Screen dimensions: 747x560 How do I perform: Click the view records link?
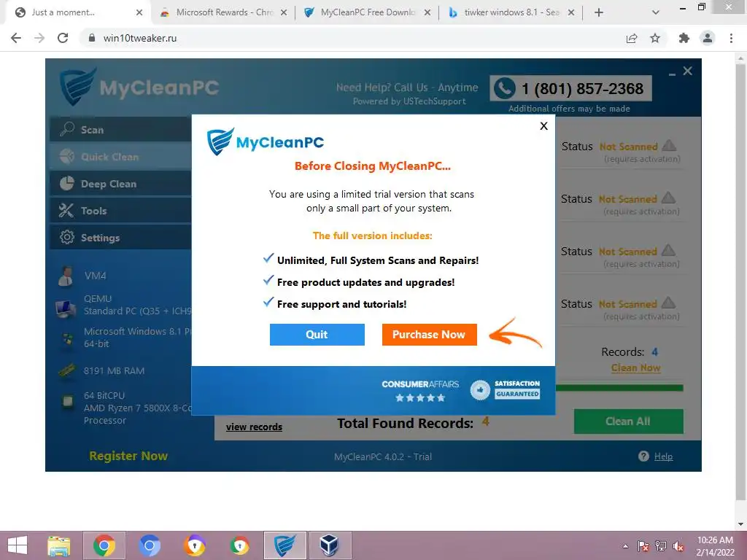254,427
